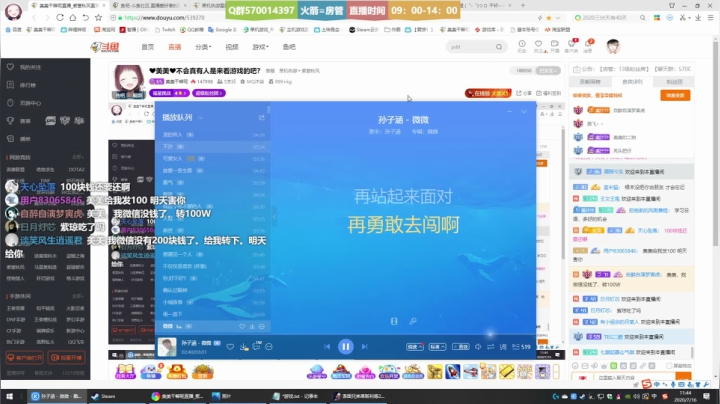Open the first task center gift icon
The height and width of the screenshot is (404, 720).
(x=125, y=371)
